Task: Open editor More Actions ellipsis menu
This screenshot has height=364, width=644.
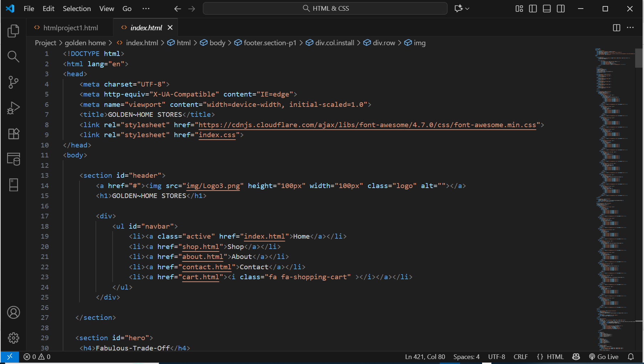Action: click(630, 28)
